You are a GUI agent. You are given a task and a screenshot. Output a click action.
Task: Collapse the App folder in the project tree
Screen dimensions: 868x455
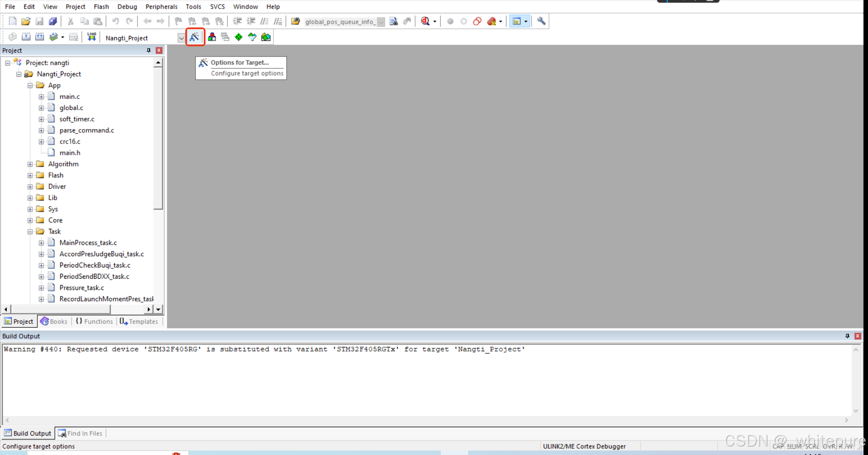tap(30, 85)
